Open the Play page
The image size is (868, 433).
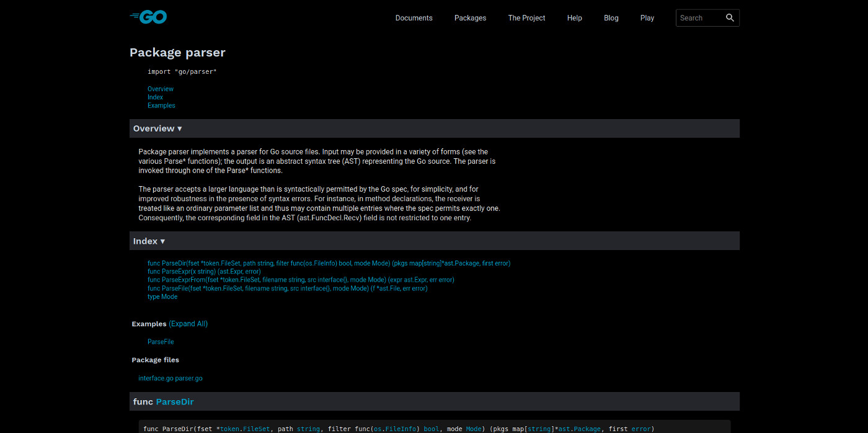tap(647, 18)
